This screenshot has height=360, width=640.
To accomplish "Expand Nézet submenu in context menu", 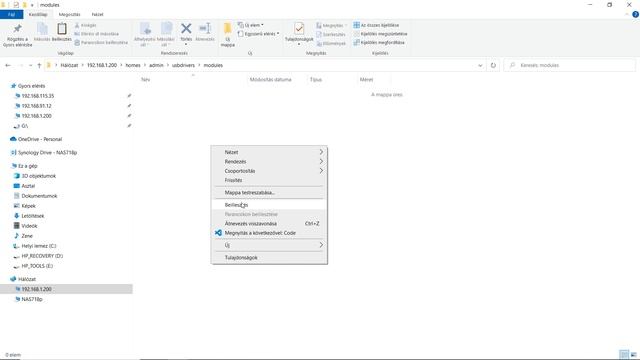I will pos(269,152).
